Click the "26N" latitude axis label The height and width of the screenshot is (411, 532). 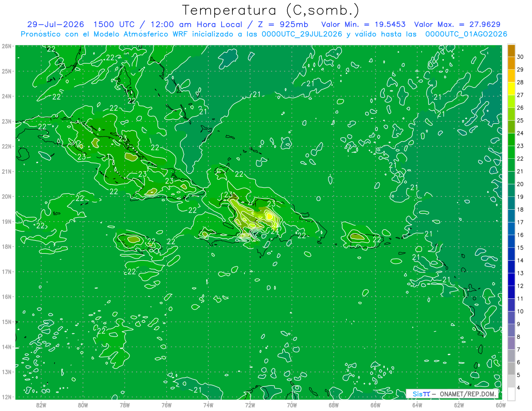coord(6,46)
